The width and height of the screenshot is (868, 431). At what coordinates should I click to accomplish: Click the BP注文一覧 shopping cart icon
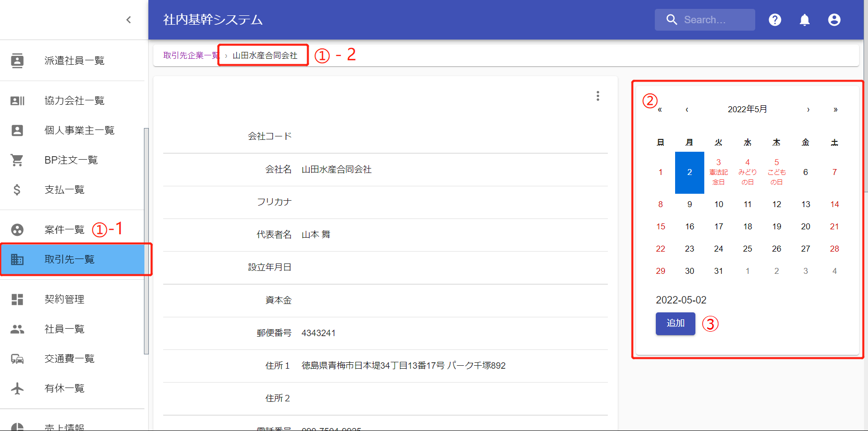(17, 160)
